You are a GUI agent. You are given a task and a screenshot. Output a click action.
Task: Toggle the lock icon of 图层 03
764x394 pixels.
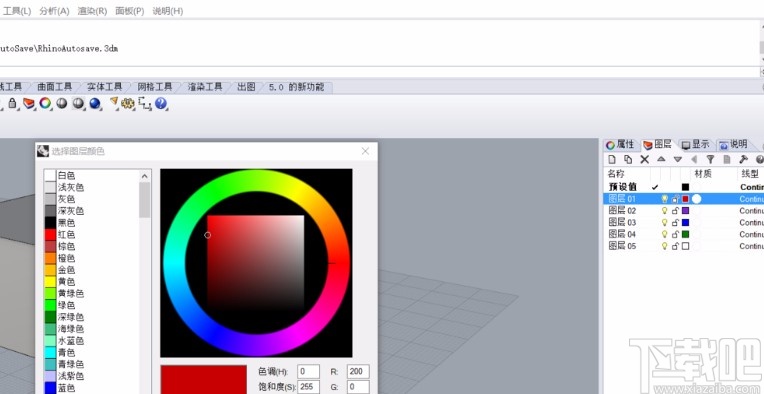(x=675, y=223)
